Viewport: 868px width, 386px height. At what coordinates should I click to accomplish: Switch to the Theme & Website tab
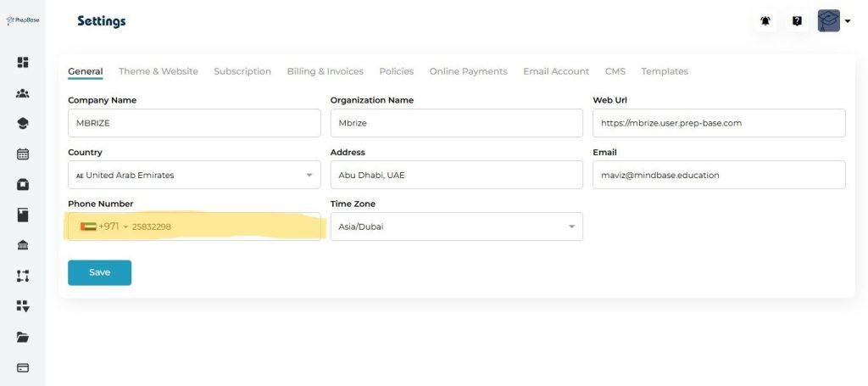coord(159,71)
